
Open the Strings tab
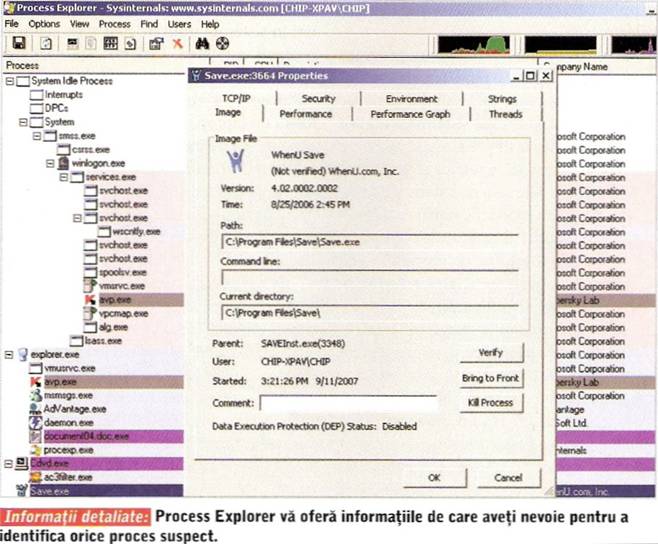point(502,99)
